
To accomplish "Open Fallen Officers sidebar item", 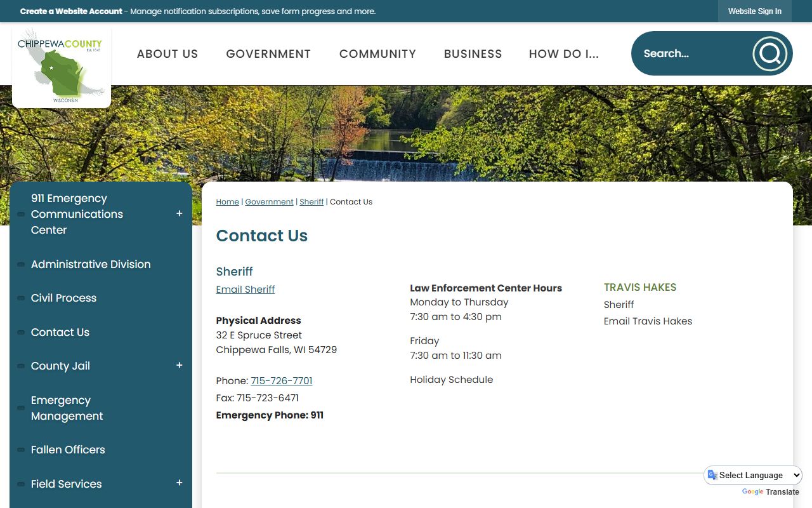I will pyautogui.click(x=68, y=450).
